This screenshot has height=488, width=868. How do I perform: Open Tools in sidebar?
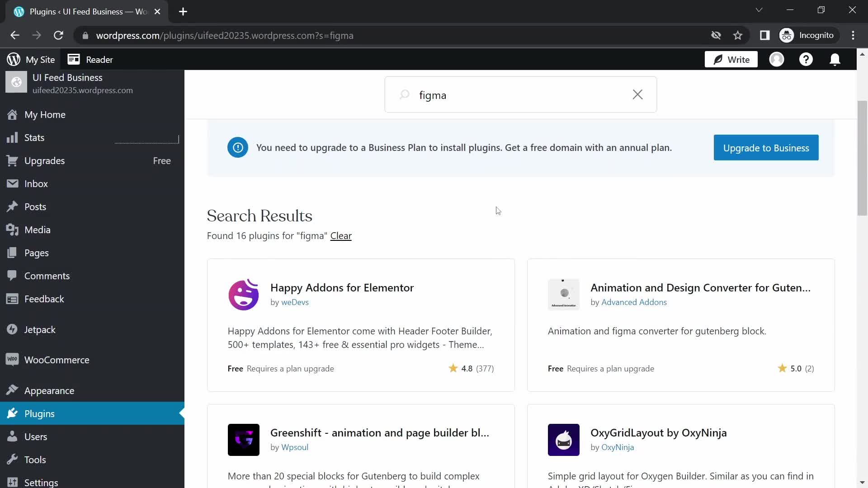point(92,460)
